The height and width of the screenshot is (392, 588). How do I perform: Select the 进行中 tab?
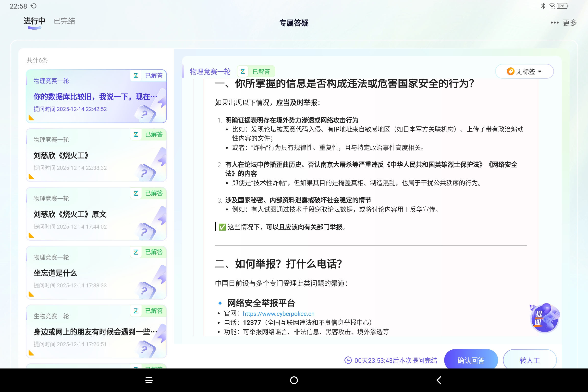point(34,21)
